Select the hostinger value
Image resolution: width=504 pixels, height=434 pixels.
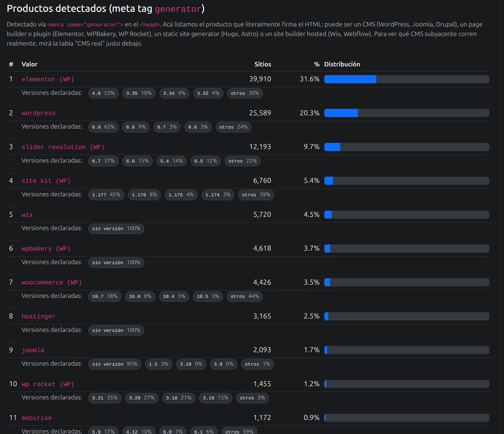tap(39, 316)
